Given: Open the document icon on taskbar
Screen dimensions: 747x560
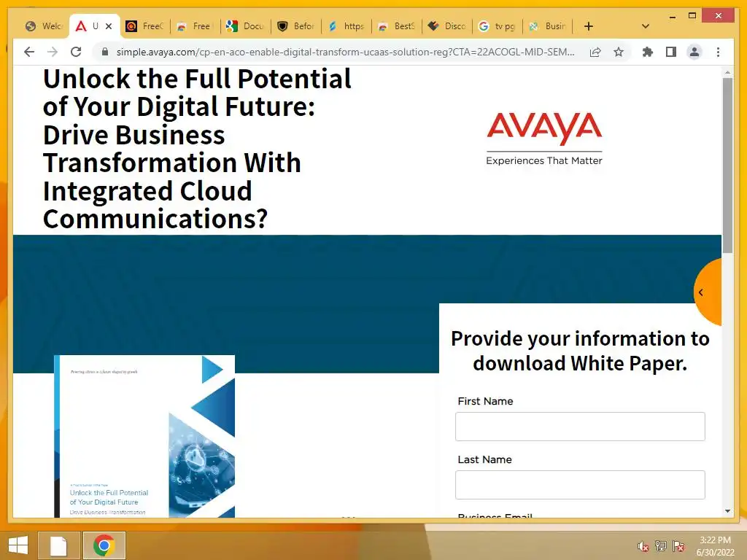Looking at the screenshot, I should (58, 545).
